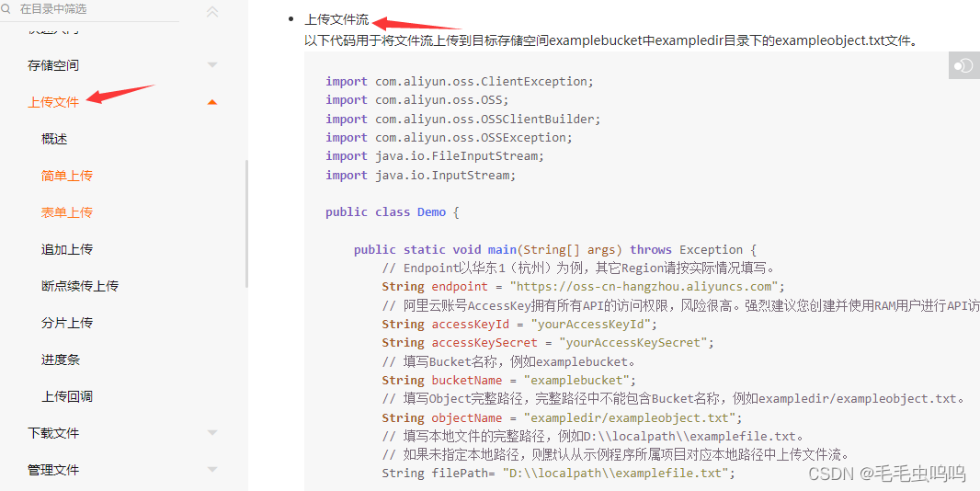Click the public static void main line
Screen dimensions: 980x491
555,249
